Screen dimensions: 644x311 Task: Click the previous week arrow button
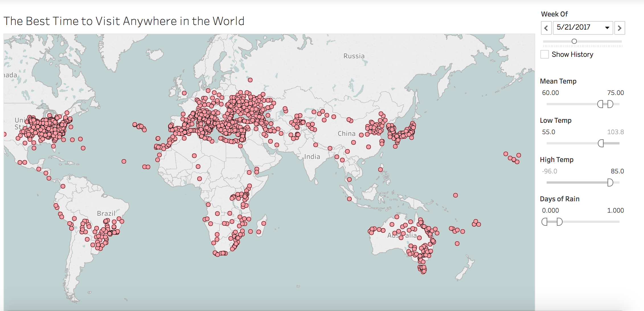(x=546, y=28)
